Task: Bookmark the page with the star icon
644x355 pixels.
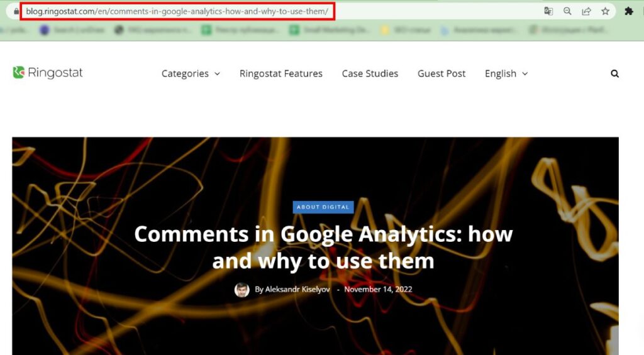Action: tap(606, 11)
